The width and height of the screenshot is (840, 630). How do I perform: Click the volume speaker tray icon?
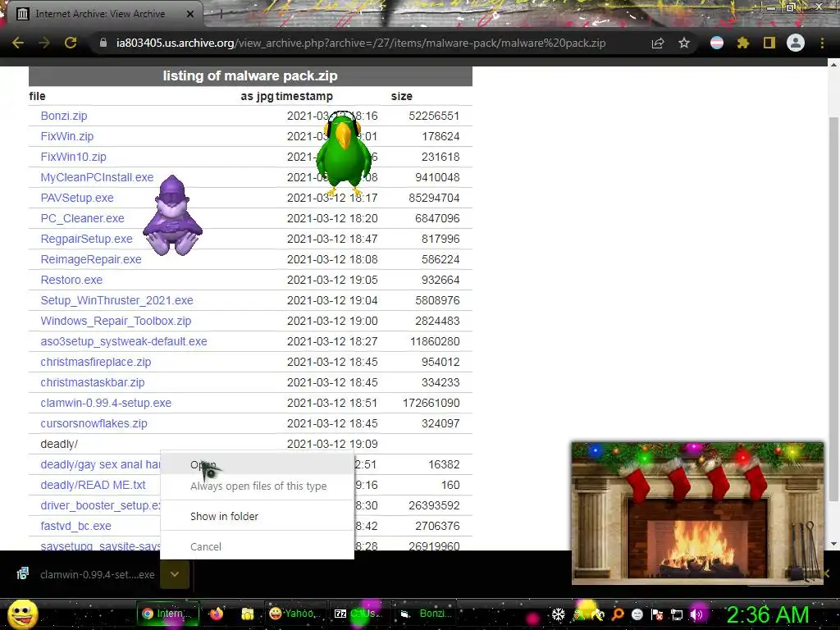coord(696,614)
